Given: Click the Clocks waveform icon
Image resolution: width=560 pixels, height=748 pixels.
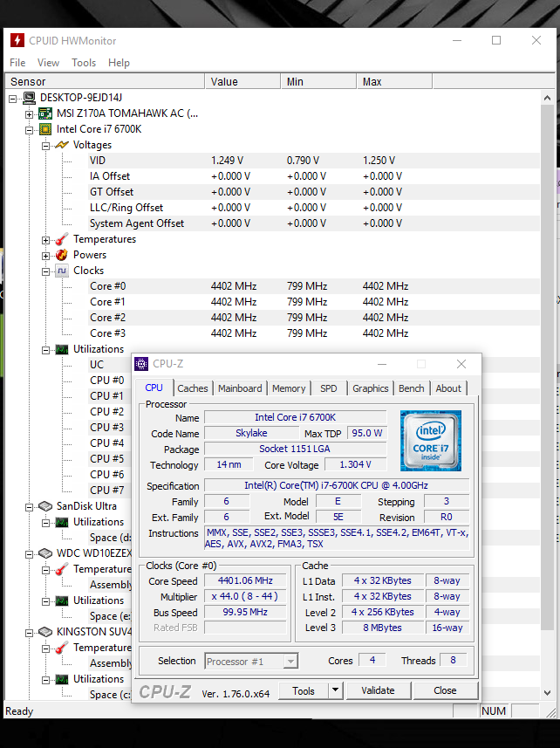Looking at the screenshot, I should point(62,271).
